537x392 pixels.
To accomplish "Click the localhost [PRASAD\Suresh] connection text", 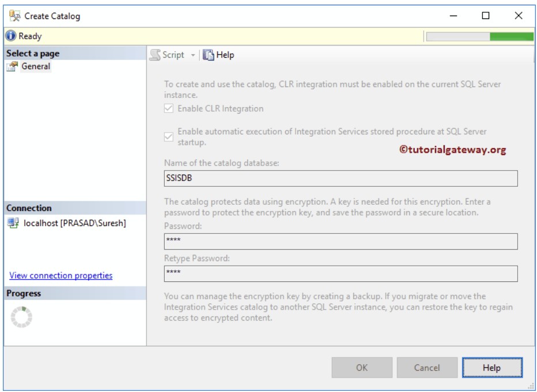I will click(x=75, y=224).
